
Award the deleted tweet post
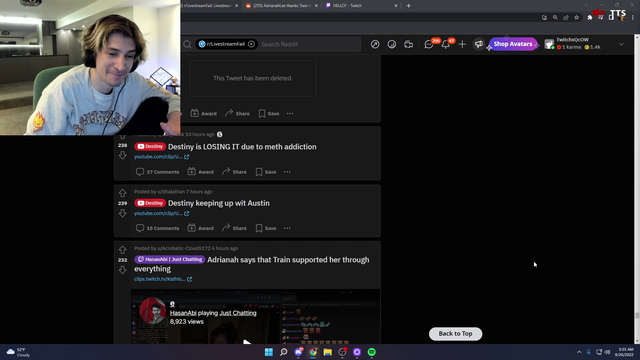pyautogui.click(x=204, y=113)
